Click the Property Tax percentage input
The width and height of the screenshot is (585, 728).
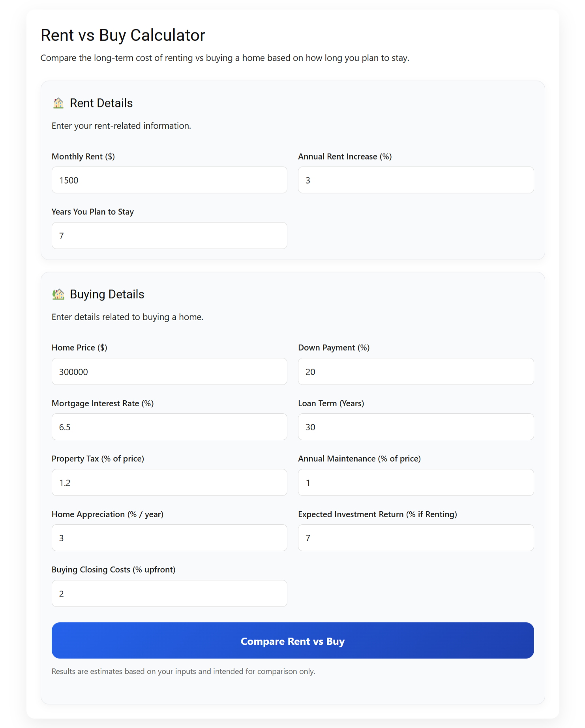click(169, 482)
